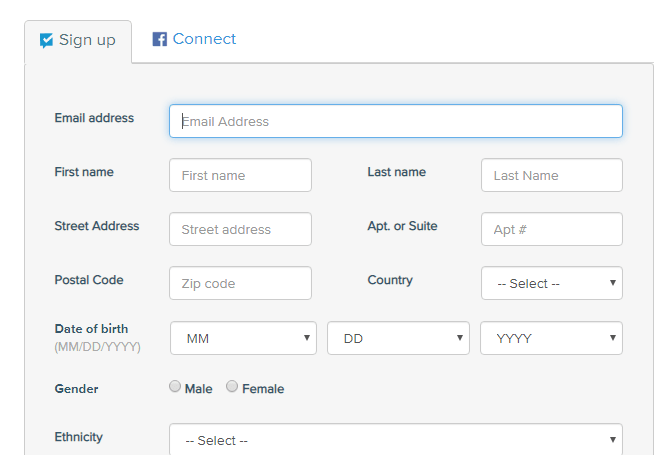The width and height of the screenshot is (665, 455).
Task: Open the Ethnicity select dropdown
Action: 396,439
